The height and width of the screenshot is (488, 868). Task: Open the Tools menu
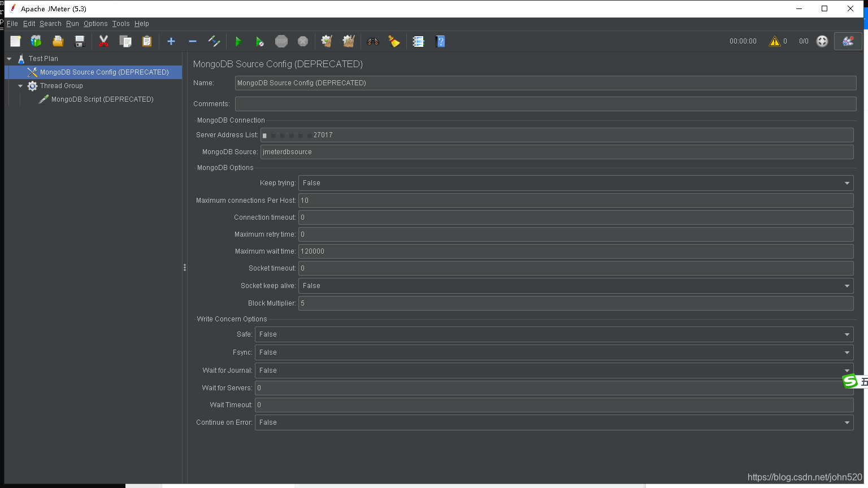coord(121,24)
